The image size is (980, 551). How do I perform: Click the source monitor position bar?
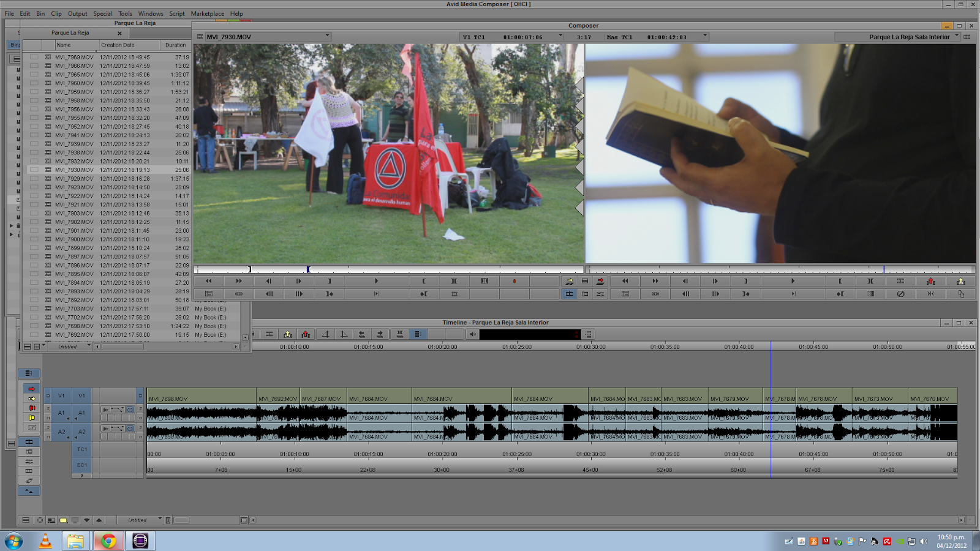pos(389,269)
